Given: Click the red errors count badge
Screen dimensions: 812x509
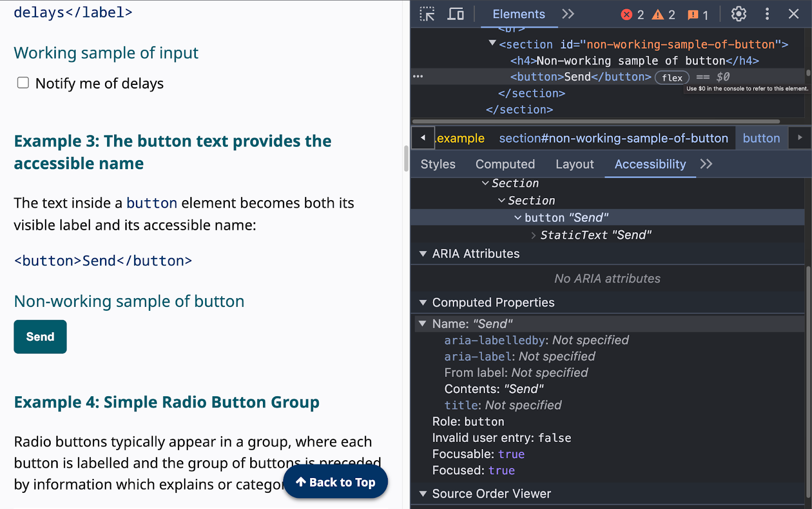Looking at the screenshot, I should click(632, 15).
